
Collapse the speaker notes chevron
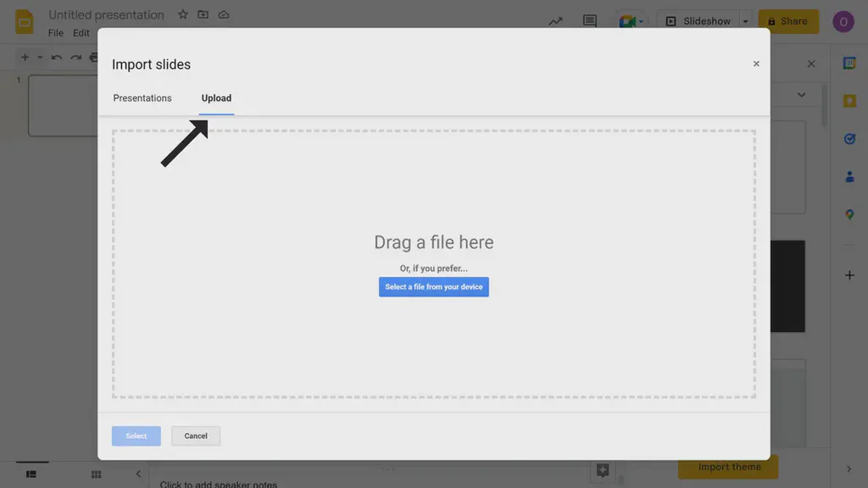(138, 474)
